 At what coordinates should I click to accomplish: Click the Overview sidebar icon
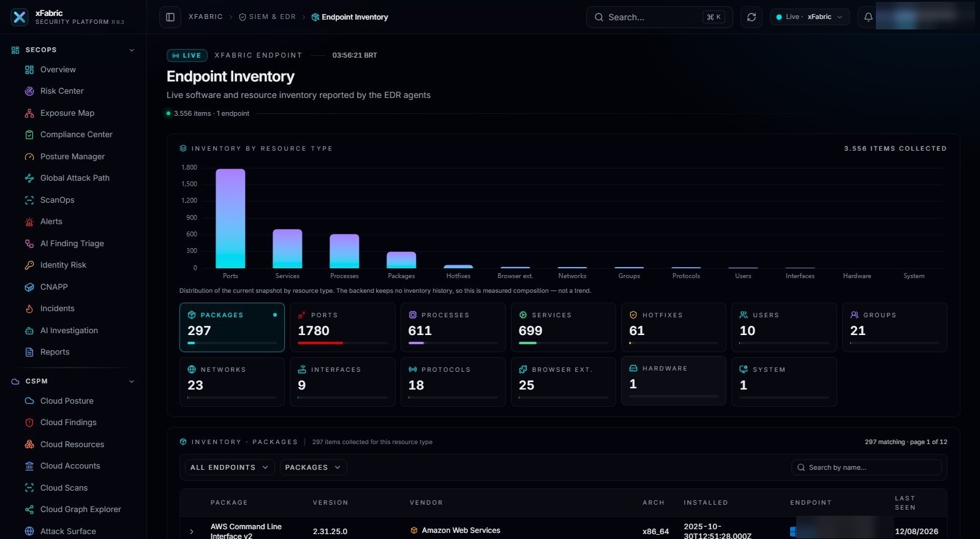click(x=29, y=70)
